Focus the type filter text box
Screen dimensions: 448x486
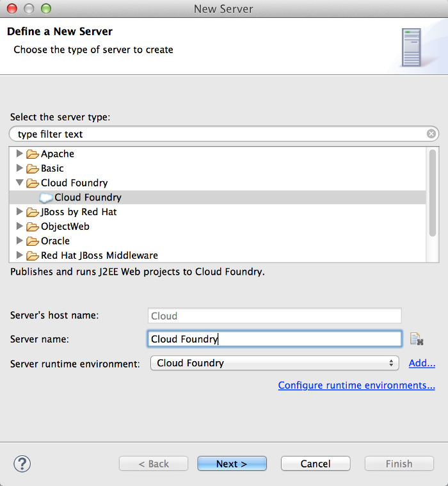click(x=218, y=134)
